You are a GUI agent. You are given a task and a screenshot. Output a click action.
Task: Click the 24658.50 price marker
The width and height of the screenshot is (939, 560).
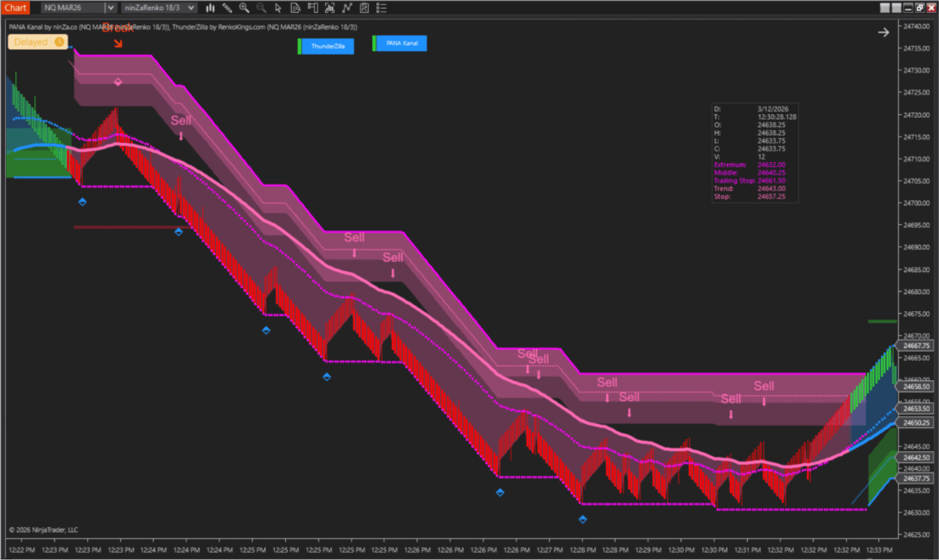tap(916, 387)
